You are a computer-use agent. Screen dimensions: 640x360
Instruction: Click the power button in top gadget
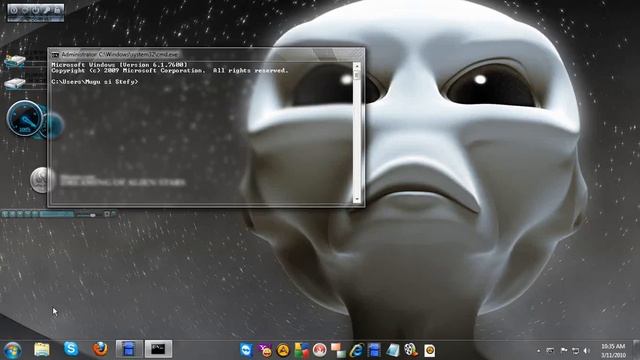pos(36,9)
